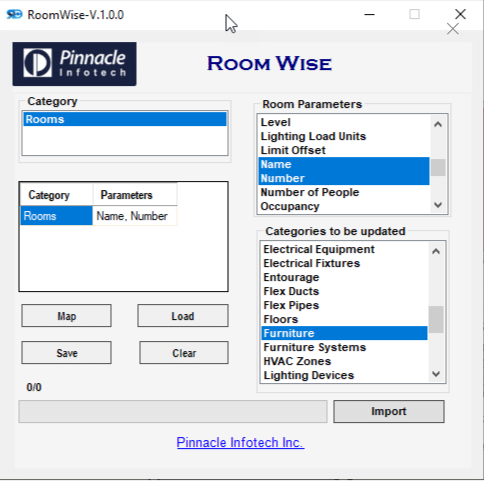This screenshot has width=484, height=481.
Task: Open the Pinnacle Infotech Inc. link
Action: tap(240, 442)
